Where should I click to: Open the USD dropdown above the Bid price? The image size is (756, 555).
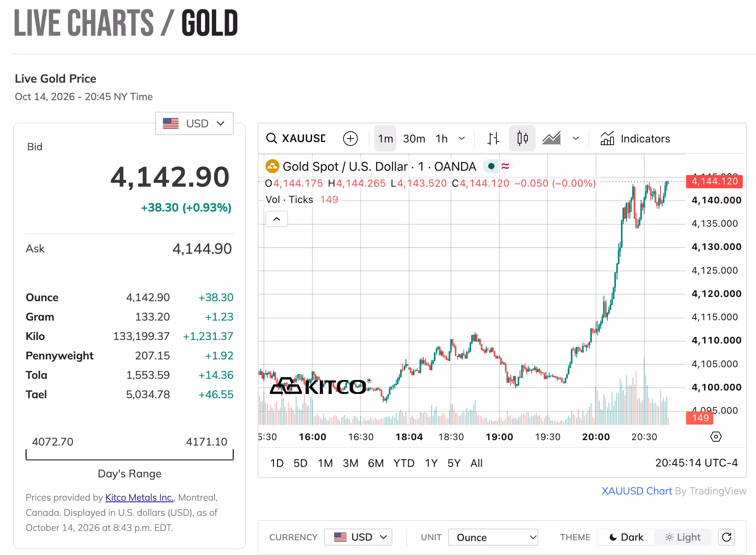pyautogui.click(x=194, y=123)
